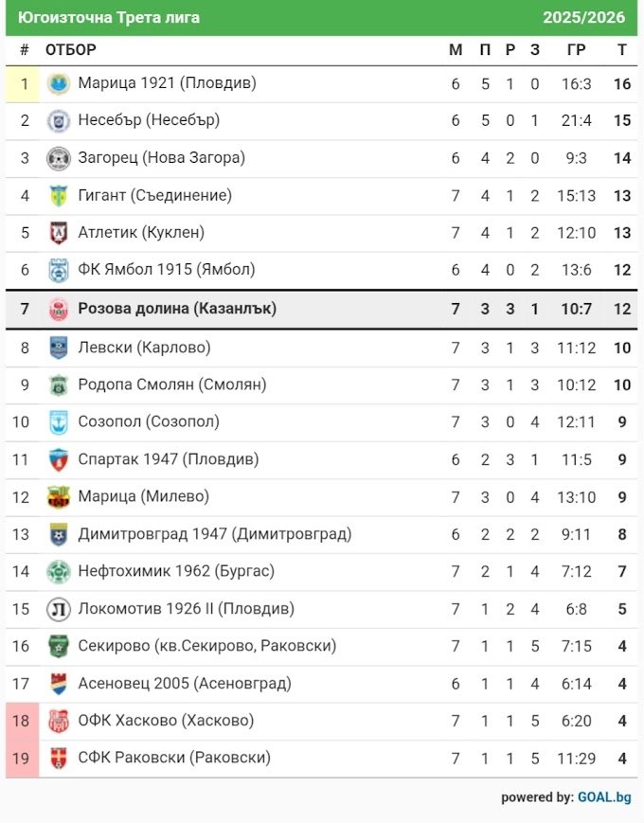Viewport: 644px width, 823px height.
Task: Click the Спартак 1947 club crest
Action: coord(59,460)
